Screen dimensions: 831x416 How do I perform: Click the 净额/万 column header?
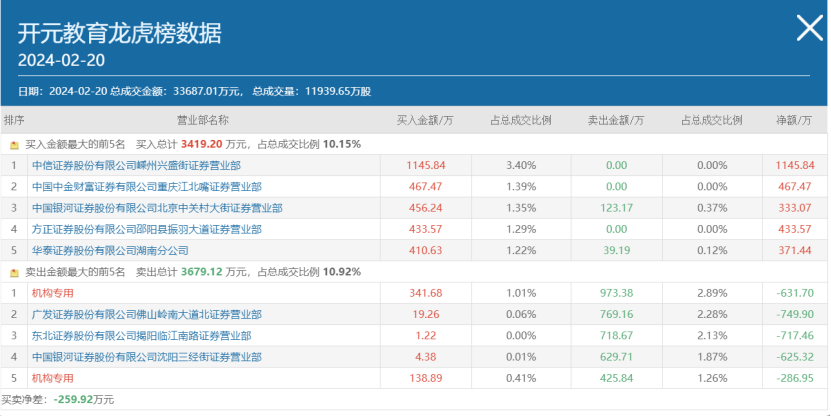point(794,120)
